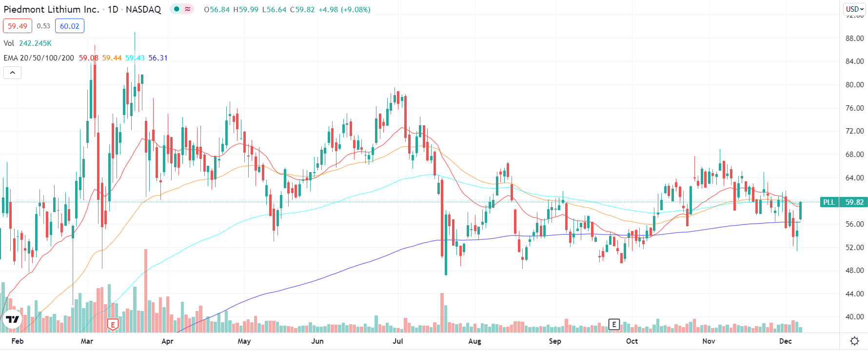This screenshot has height=351, width=868.
Task: Click the 84.00 price axis label
Action: click(x=854, y=61)
